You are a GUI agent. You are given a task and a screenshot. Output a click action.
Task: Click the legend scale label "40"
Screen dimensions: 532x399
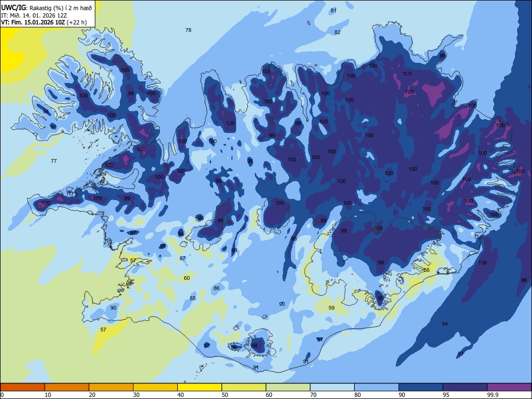[x=181, y=395]
